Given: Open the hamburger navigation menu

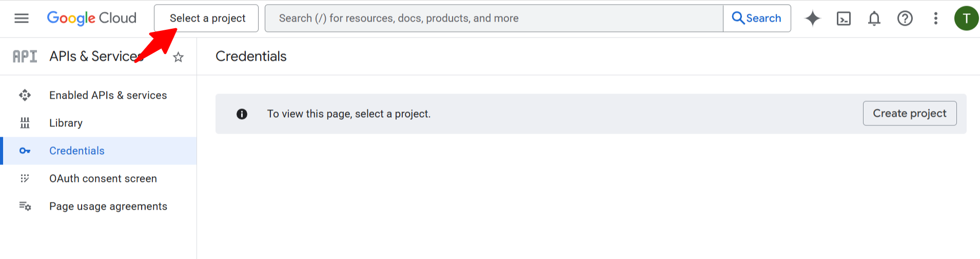Looking at the screenshot, I should coord(22,18).
